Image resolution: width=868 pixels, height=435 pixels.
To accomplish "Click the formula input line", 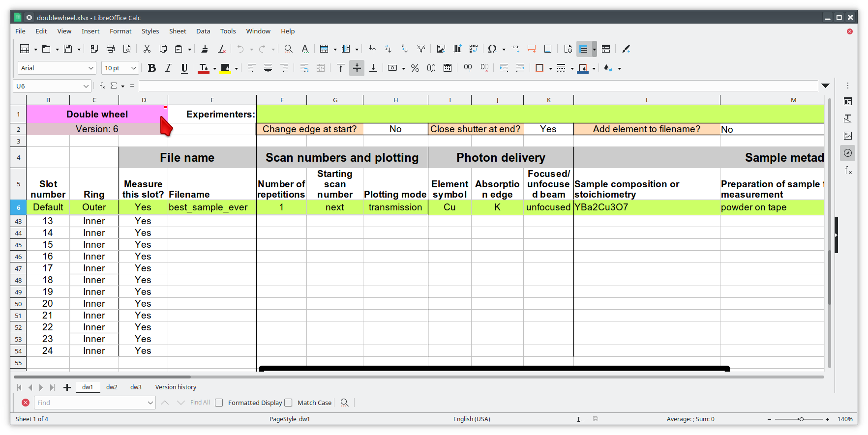I will (477, 86).
